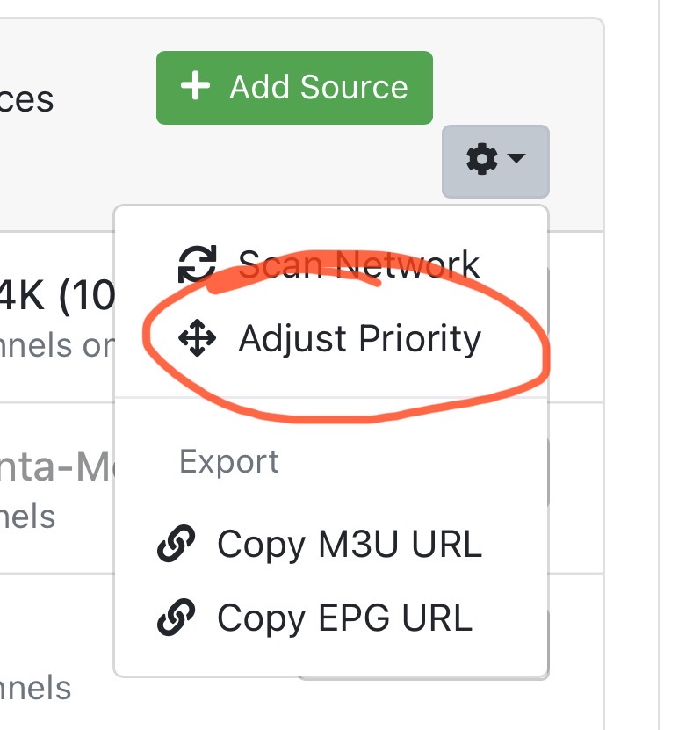Click the chain-link icon beside Copy M3U URL

[175, 545]
